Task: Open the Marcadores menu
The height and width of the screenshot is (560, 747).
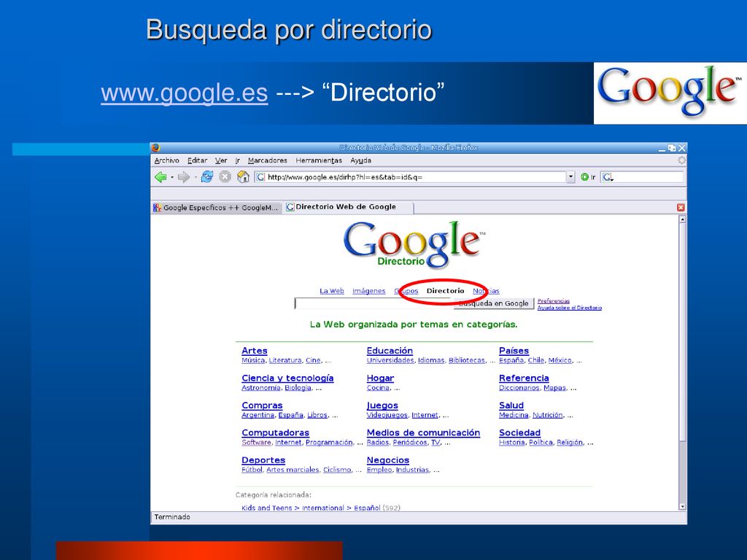Action: click(x=267, y=160)
